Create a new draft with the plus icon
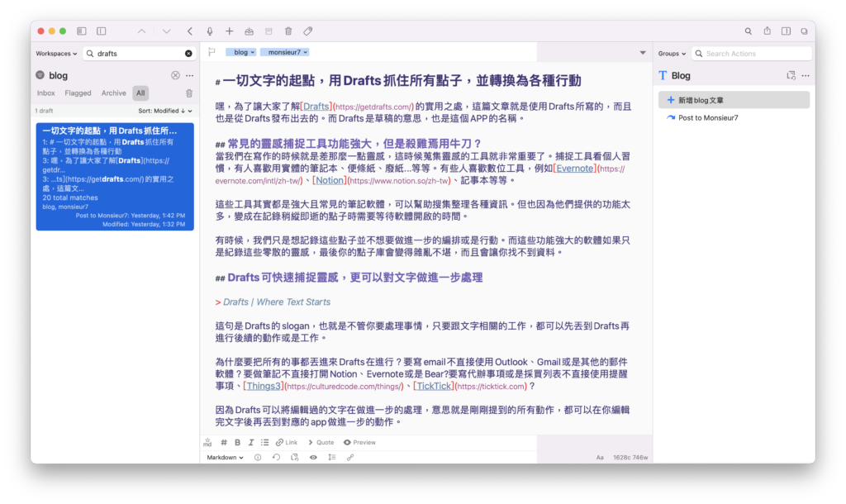The width and height of the screenshot is (846, 504). pyautogui.click(x=229, y=31)
